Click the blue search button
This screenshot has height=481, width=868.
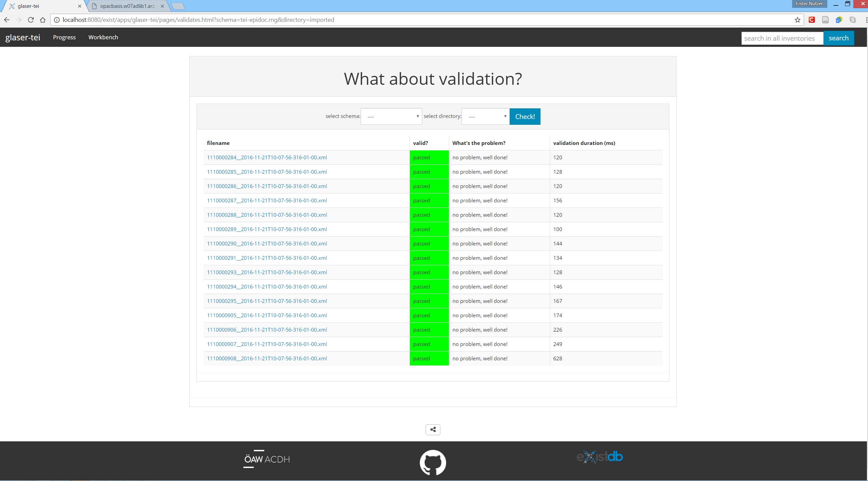coord(838,38)
